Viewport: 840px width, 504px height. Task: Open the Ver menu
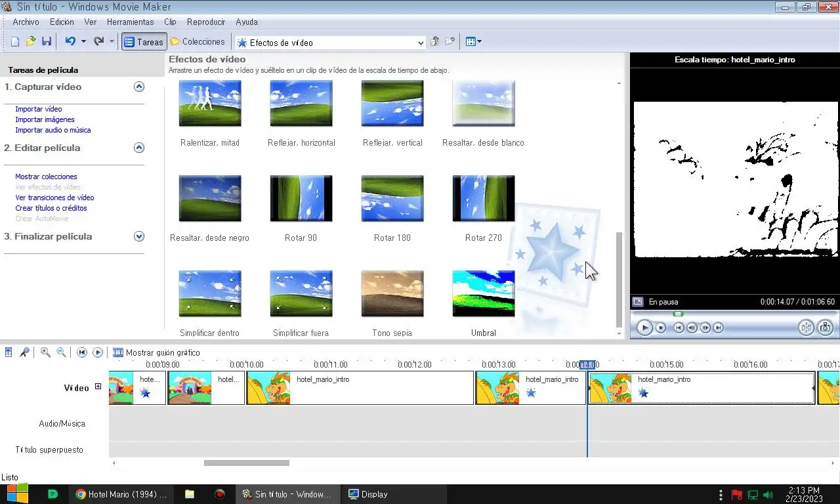point(90,22)
